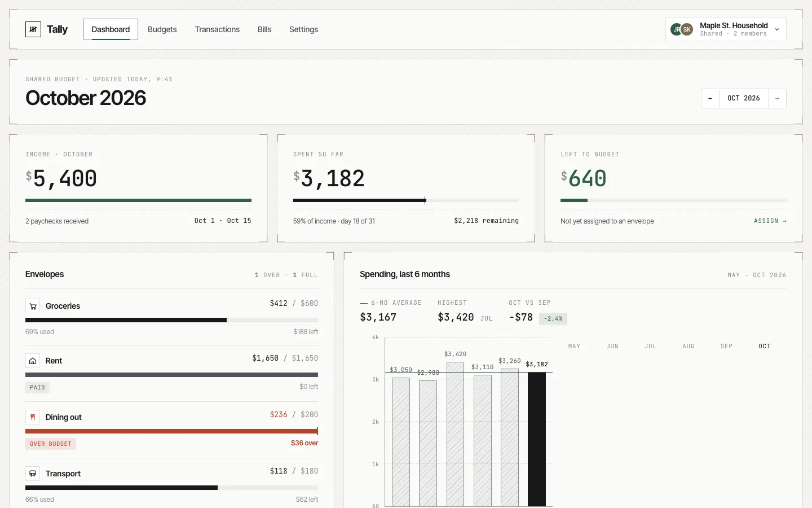This screenshot has height=508, width=812.
Task: Click the PAID badge under Rent
Action: (37, 388)
